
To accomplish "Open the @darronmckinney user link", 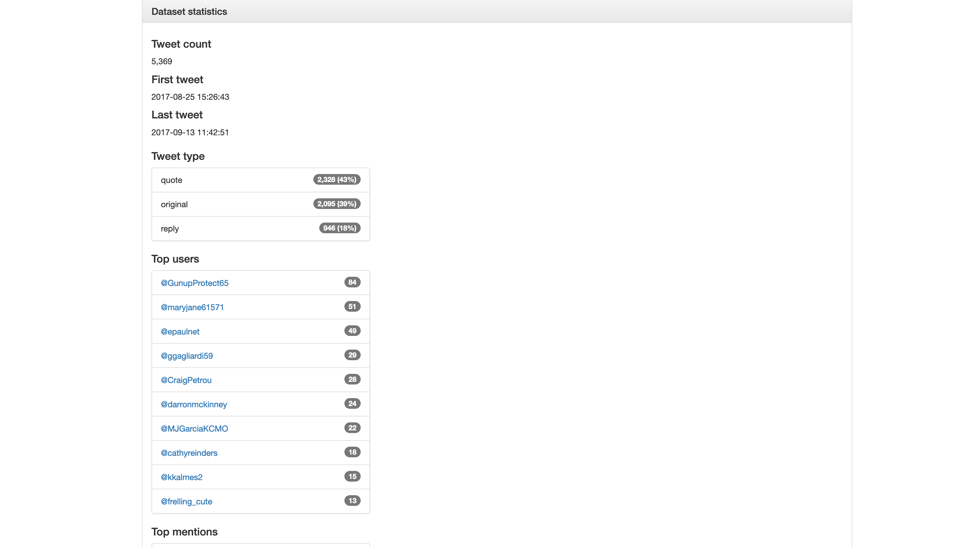I will [x=194, y=404].
